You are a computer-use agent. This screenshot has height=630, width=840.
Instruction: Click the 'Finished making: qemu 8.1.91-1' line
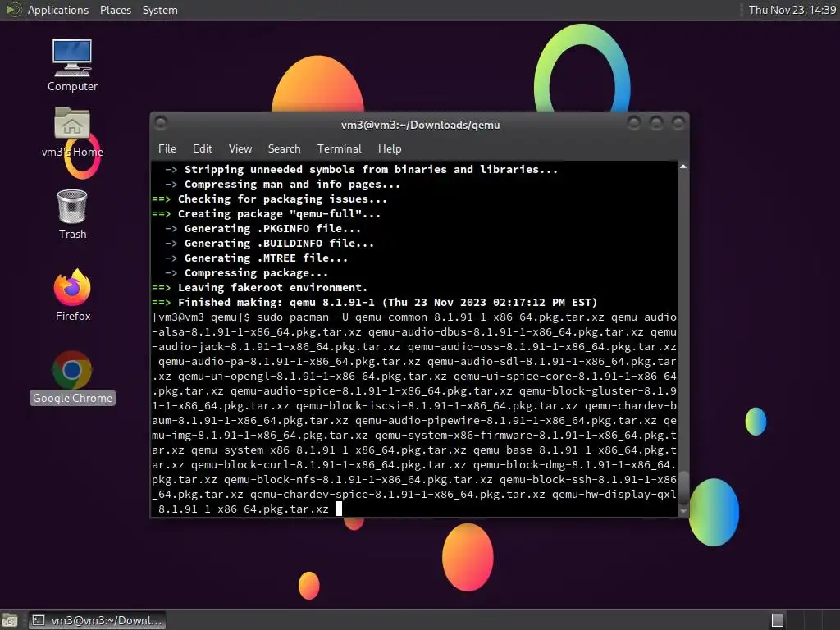374,302
